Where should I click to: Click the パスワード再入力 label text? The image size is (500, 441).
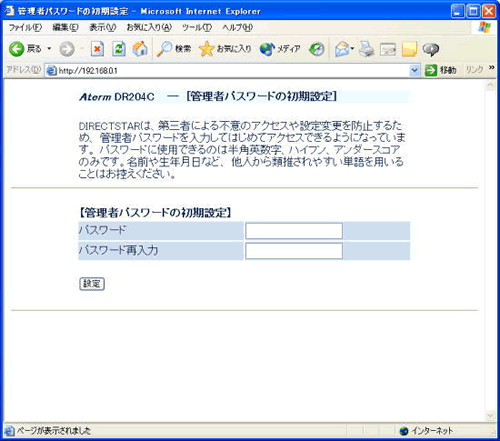[118, 250]
